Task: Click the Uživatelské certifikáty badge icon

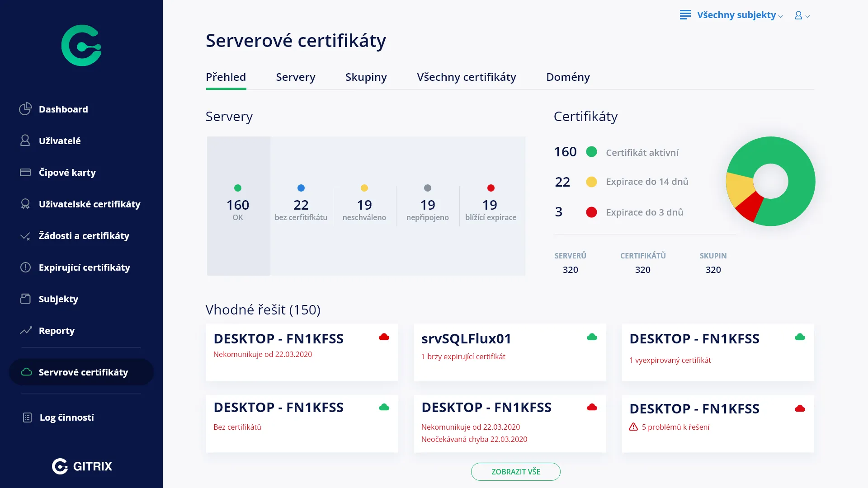Action: click(x=25, y=204)
